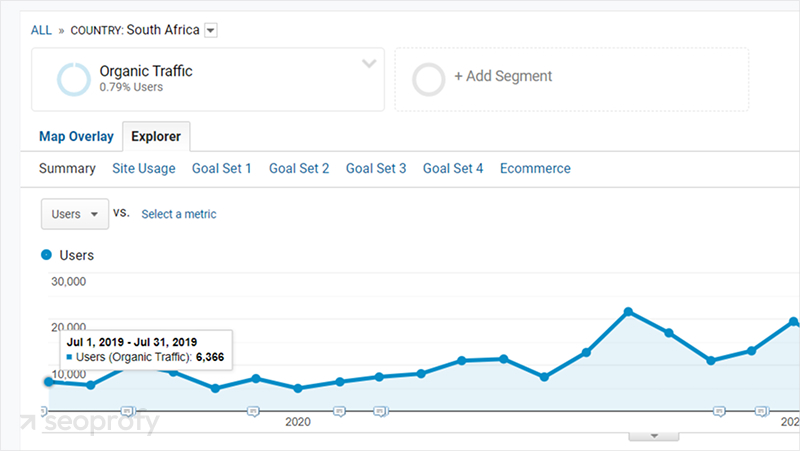This screenshot has width=800, height=451.
Task: Expand the annotations drawer arrow below chart
Action: pyautogui.click(x=652, y=436)
